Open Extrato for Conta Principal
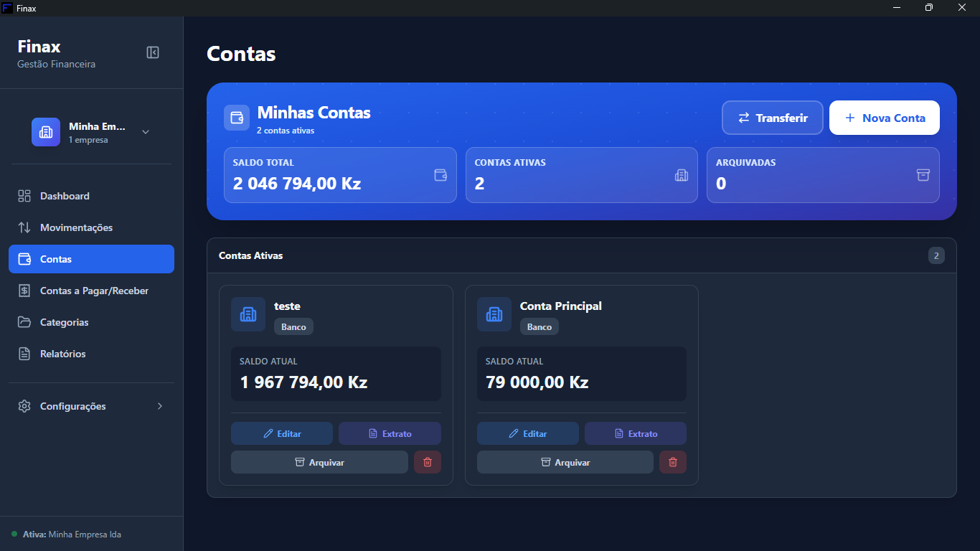This screenshot has height=551, width=980. click(x=636, y=433)
